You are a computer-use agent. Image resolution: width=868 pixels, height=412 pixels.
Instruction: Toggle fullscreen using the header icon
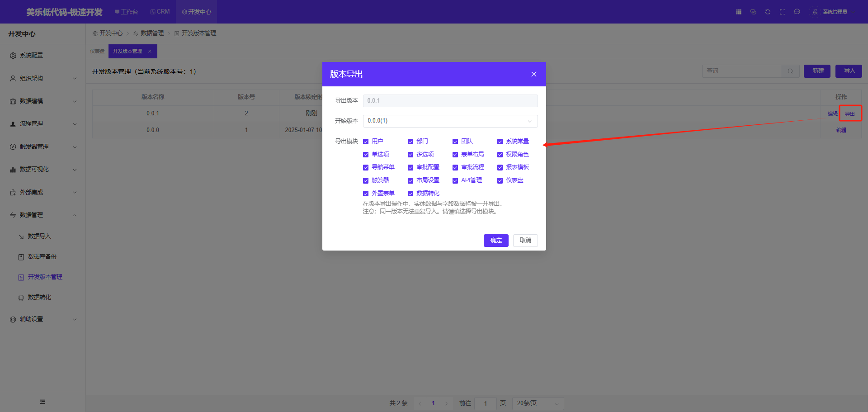783,12
